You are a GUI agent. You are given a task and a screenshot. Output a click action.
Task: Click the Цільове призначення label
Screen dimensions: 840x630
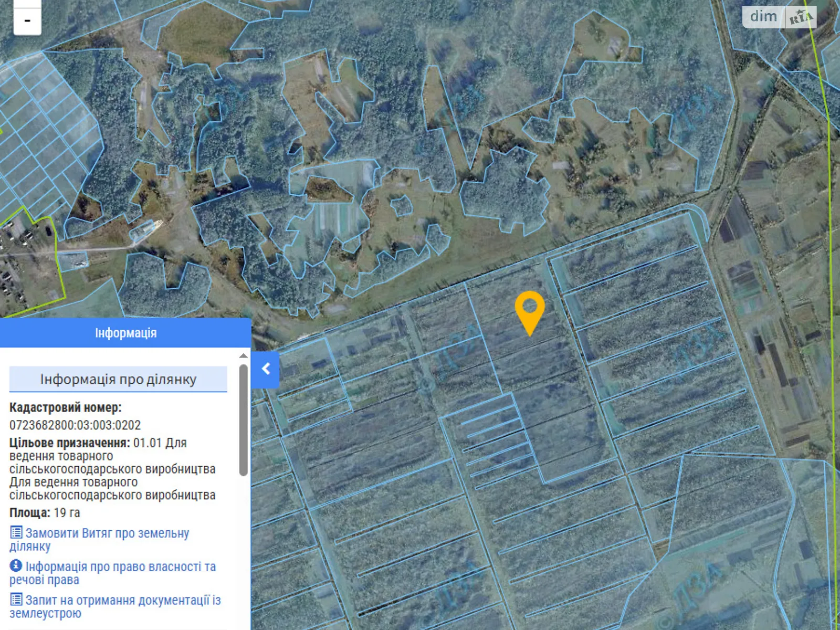tap(69, 443)
